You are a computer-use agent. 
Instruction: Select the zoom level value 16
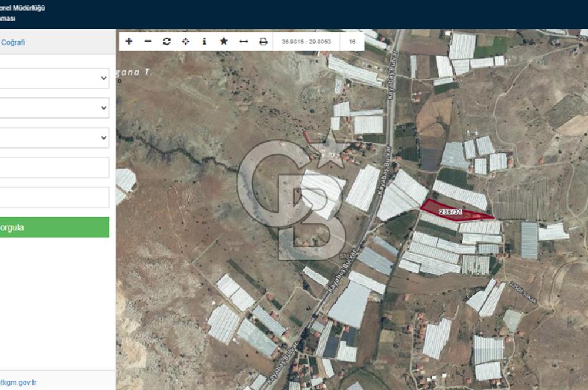coord(352,42)
